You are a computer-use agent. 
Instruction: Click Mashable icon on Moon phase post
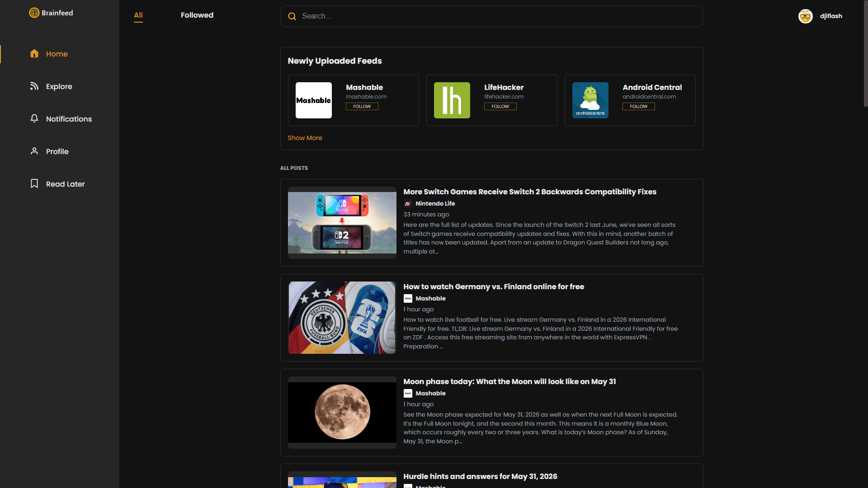(x=408, y=394)
